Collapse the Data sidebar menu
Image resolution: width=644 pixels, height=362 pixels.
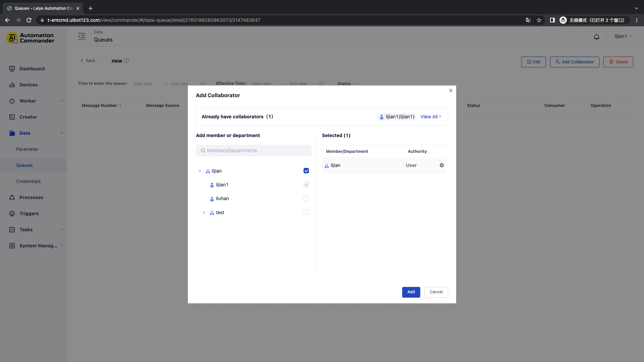pos(62,133)
